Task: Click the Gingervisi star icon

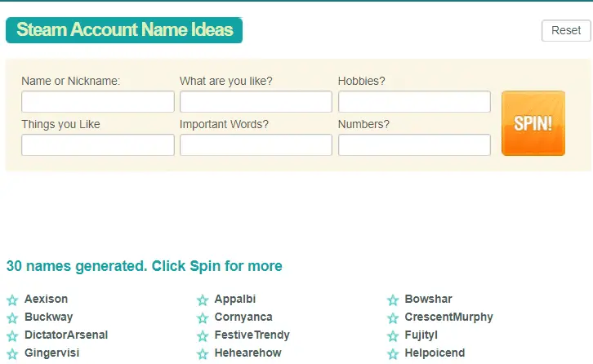Action: point(12,353)
